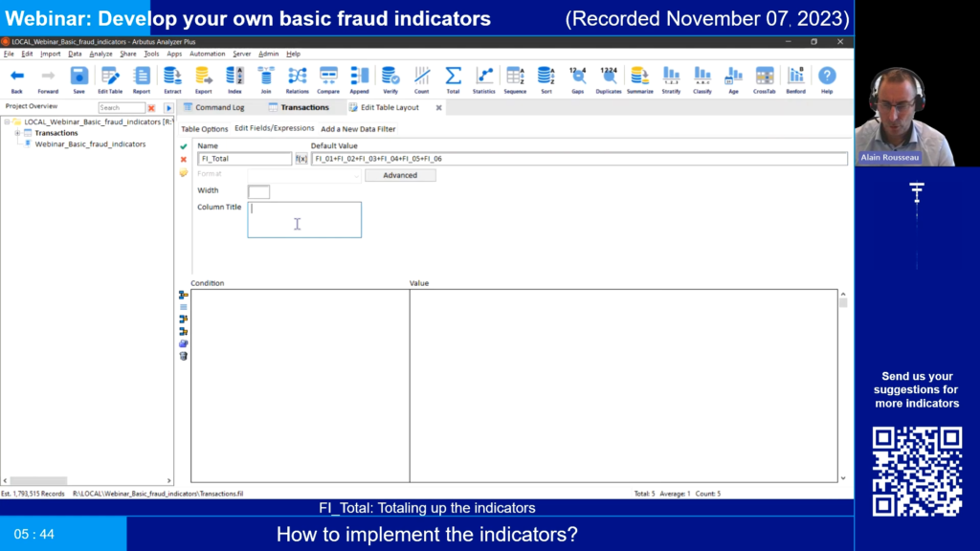Click the blue arrow next to search
980x551 pixels.
tap(168, 108)
